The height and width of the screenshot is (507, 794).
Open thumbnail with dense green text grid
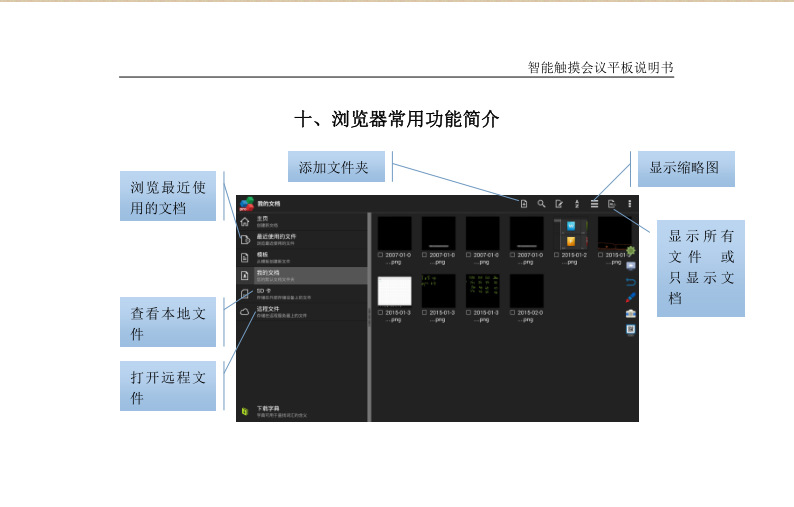click(x=483, y=291)
